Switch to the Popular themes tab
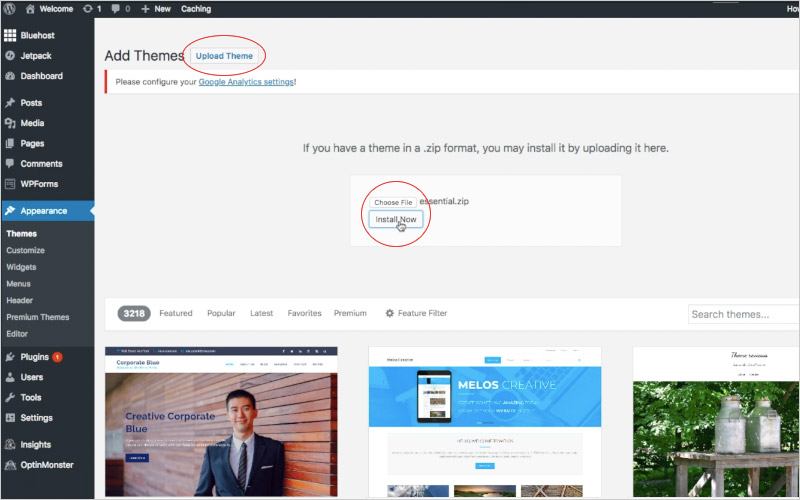Viewport: 800px width, 500px height. tap(221, 314)
